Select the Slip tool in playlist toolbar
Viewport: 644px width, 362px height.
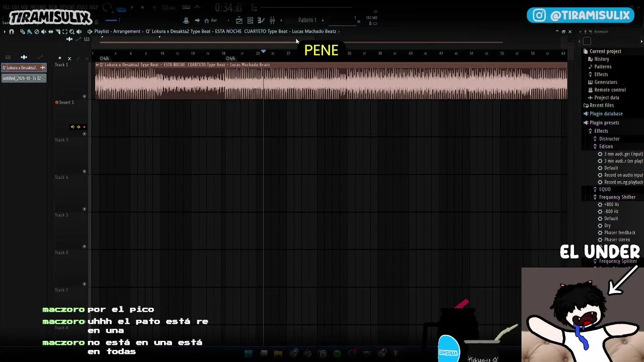[51, 32]
